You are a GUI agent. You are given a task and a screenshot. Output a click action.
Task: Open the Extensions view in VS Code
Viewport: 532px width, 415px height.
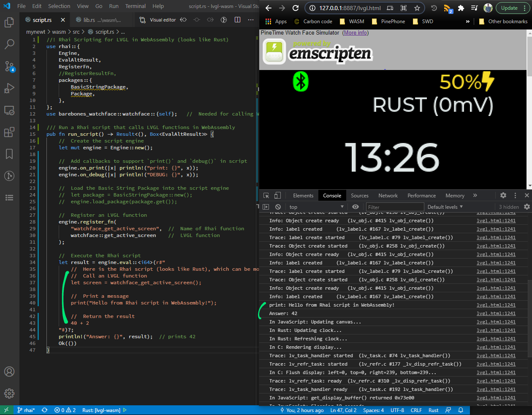click(9, 132)
